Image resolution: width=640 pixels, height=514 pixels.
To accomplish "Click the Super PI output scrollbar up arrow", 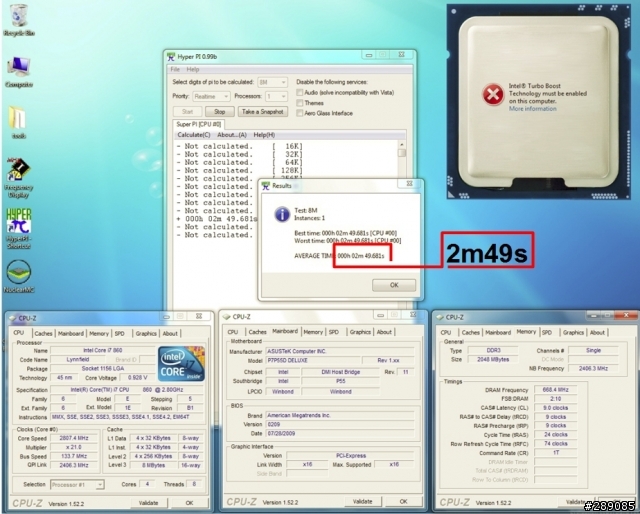I will 402,145.
